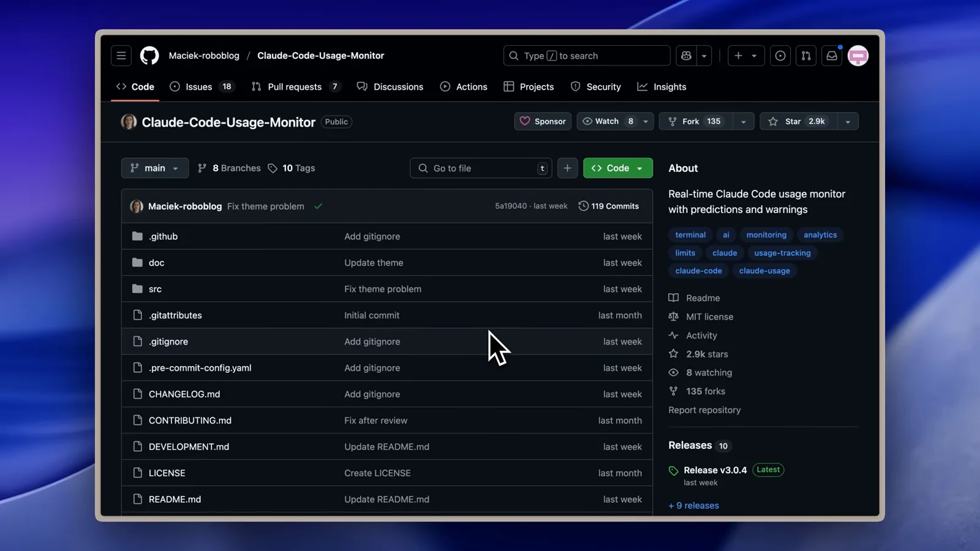Click the repository owner avatar beside title

[129, 122]
